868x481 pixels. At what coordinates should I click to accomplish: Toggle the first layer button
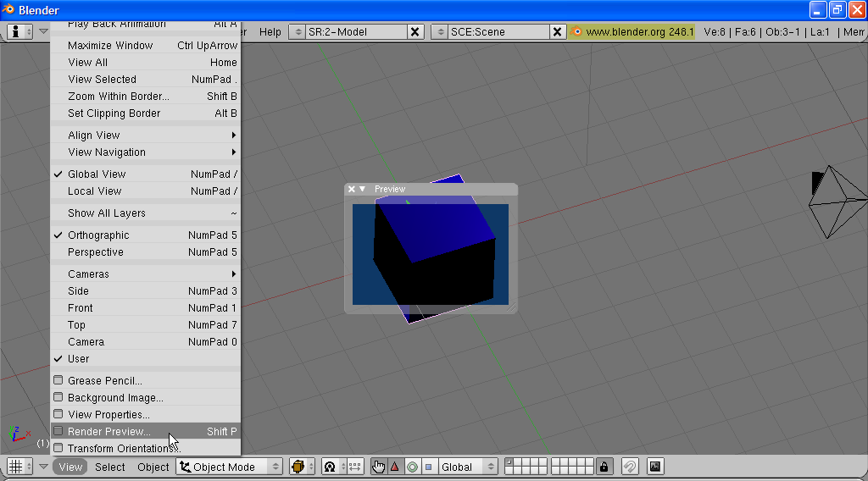[x=509, y=462]
